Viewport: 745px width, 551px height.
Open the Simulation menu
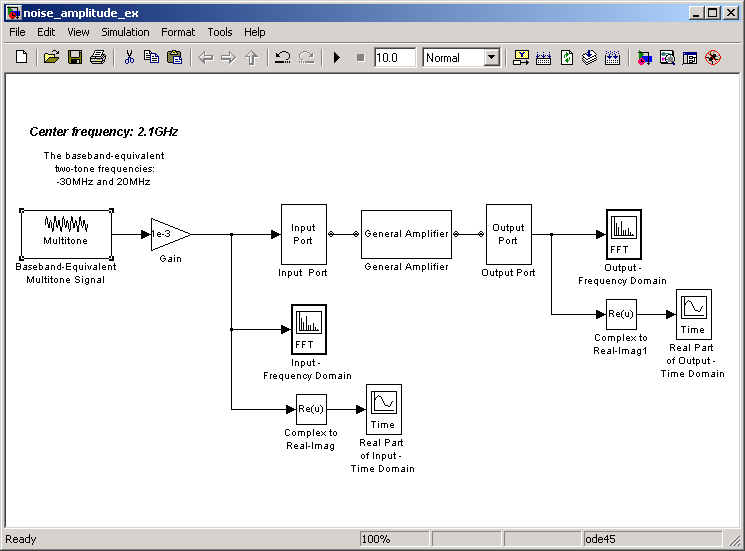coord(125,32)
